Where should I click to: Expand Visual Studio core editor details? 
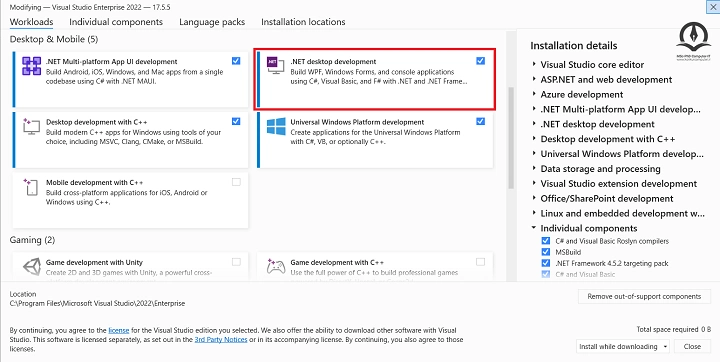tap(534, 64)
